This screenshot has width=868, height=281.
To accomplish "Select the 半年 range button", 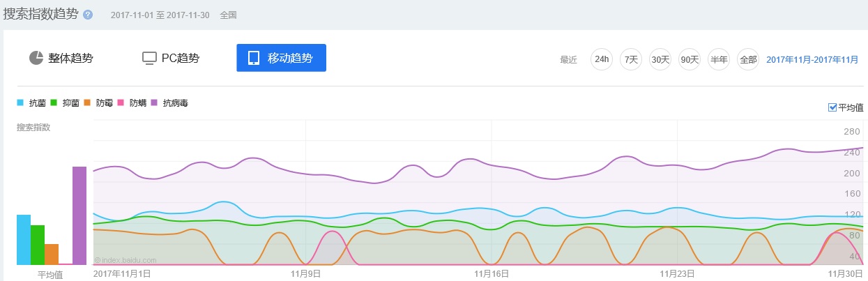I will (x=719, y=59).
